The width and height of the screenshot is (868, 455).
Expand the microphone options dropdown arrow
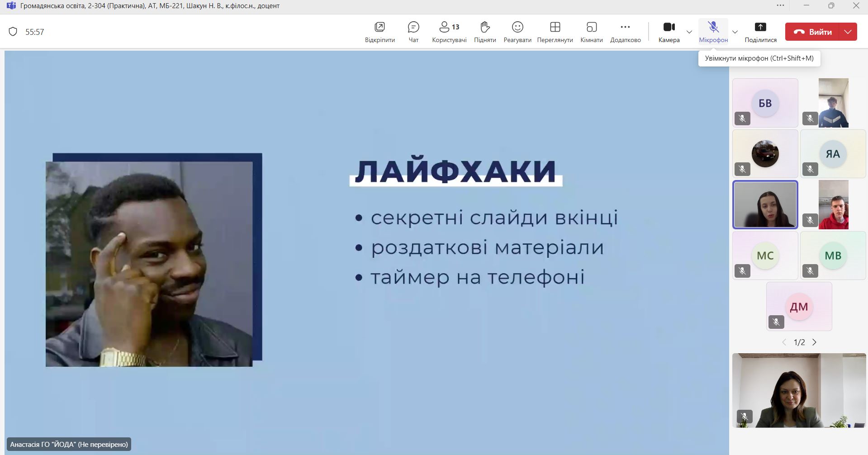(x=735, y=32)
